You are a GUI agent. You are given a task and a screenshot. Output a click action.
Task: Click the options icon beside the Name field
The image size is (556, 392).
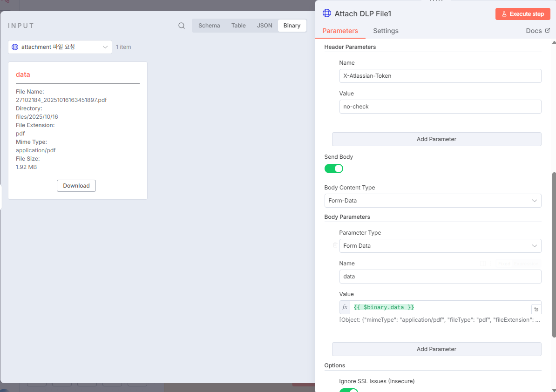pos(491,263)
